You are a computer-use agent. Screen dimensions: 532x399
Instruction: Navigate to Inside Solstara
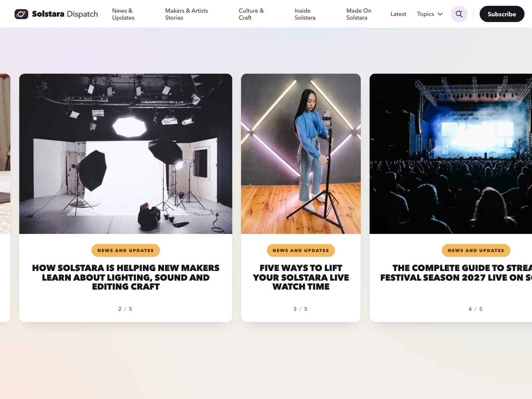(305, 14)
